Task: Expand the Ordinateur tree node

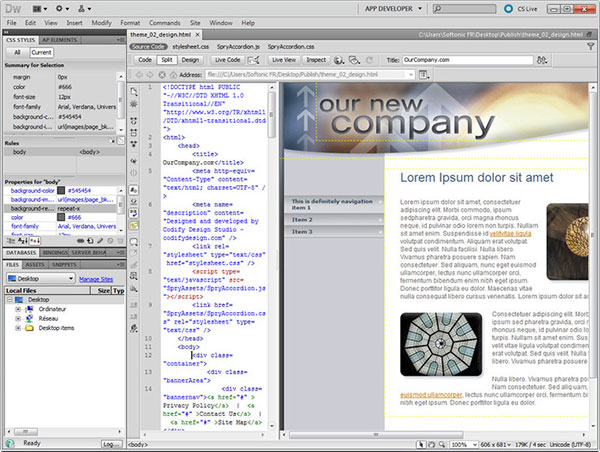Action: tap(18, 310)
